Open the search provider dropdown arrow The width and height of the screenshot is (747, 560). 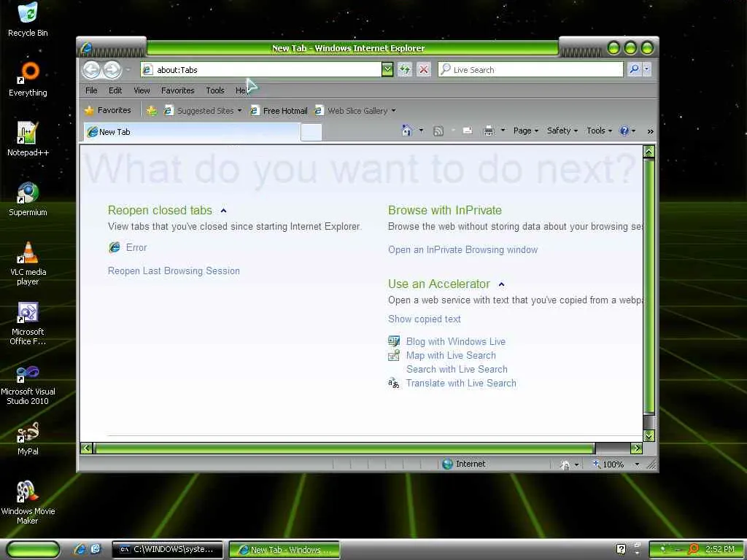point(646,69)
